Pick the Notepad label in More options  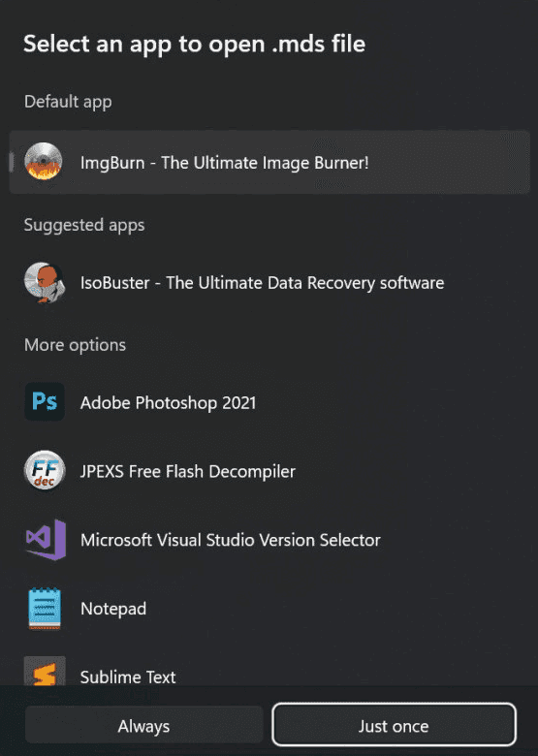tap(113, 609)
